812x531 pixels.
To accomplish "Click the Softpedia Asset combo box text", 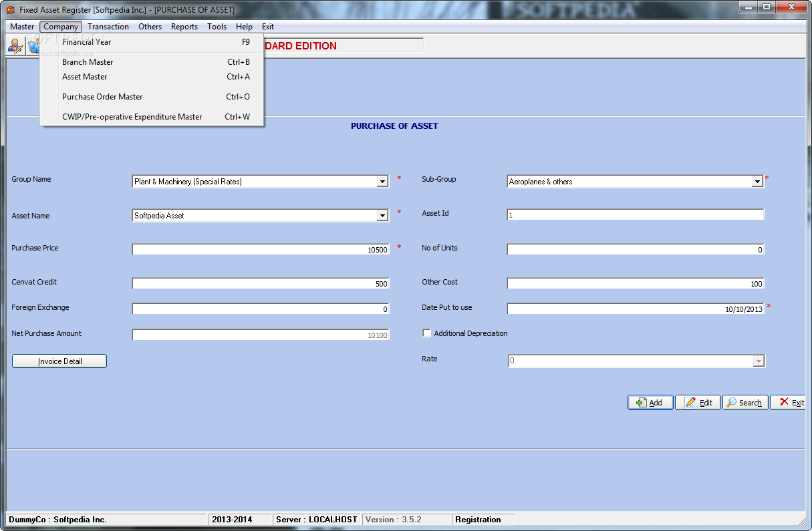I will pyautogui.click(x=159, y=216).
